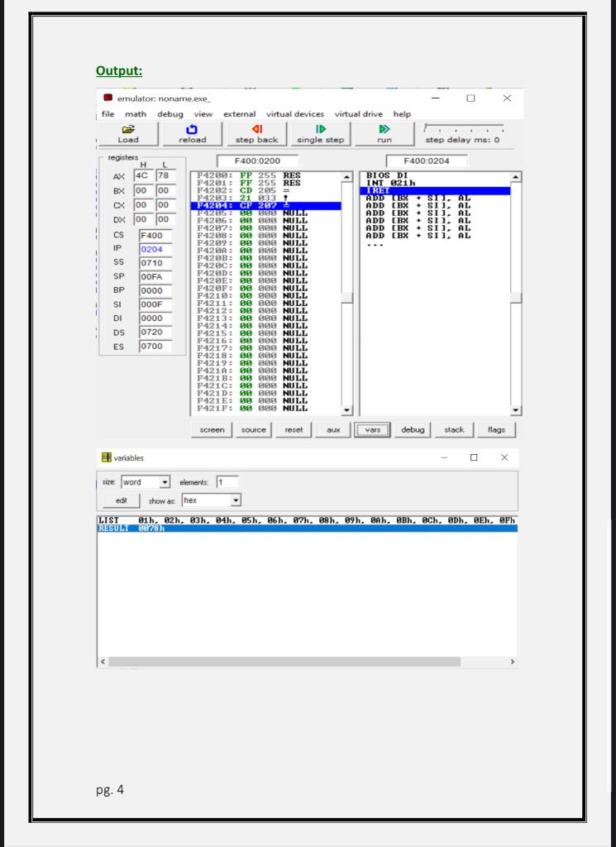The width and height of the screenshot is (616, 847).
Task: Select the IRET disassembly line
Action: point(435,191)
